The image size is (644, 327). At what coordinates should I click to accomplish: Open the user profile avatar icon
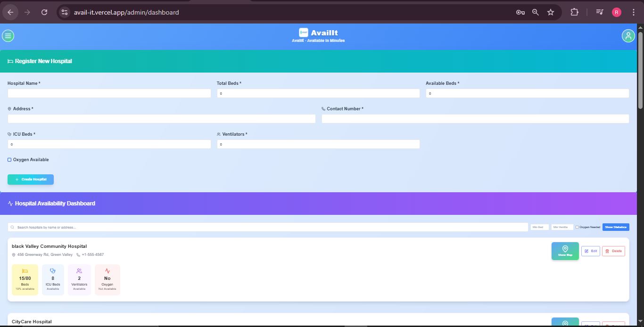[628, 36]
